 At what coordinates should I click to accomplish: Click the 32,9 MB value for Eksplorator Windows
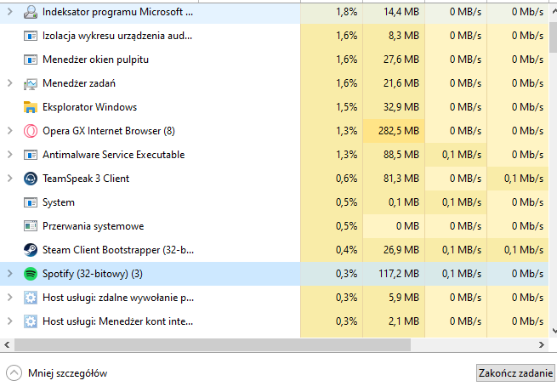[x=401, y=107]
